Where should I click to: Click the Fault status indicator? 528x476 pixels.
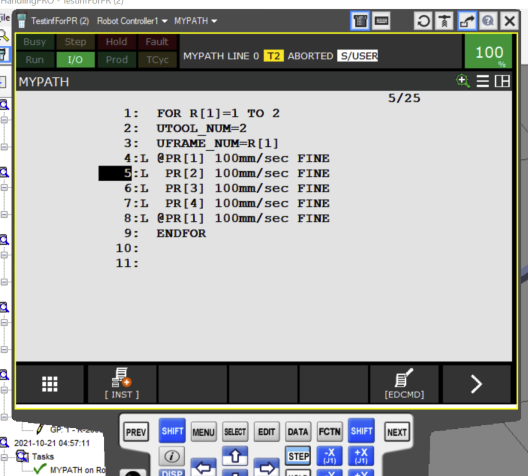pyautogui.click(x=157, y=42)
